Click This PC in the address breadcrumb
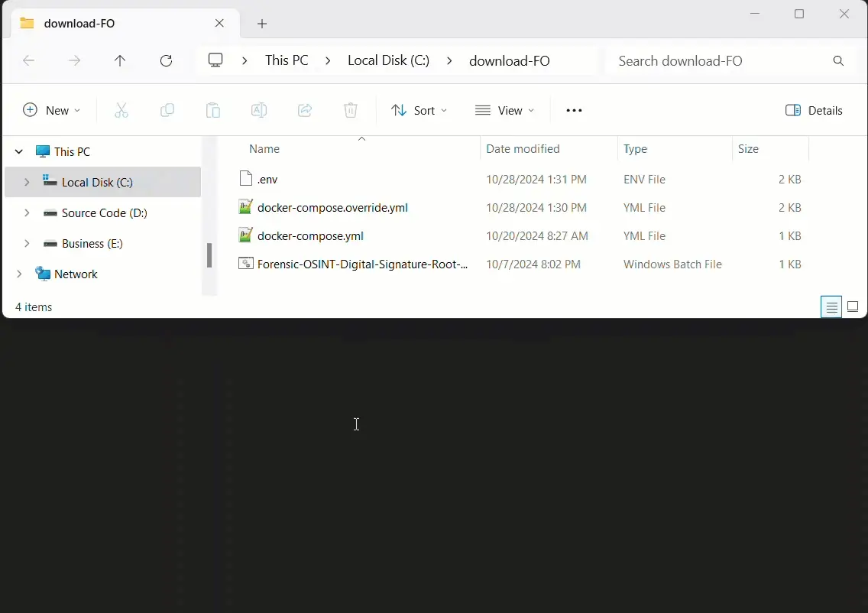 (x=287, y=60)
